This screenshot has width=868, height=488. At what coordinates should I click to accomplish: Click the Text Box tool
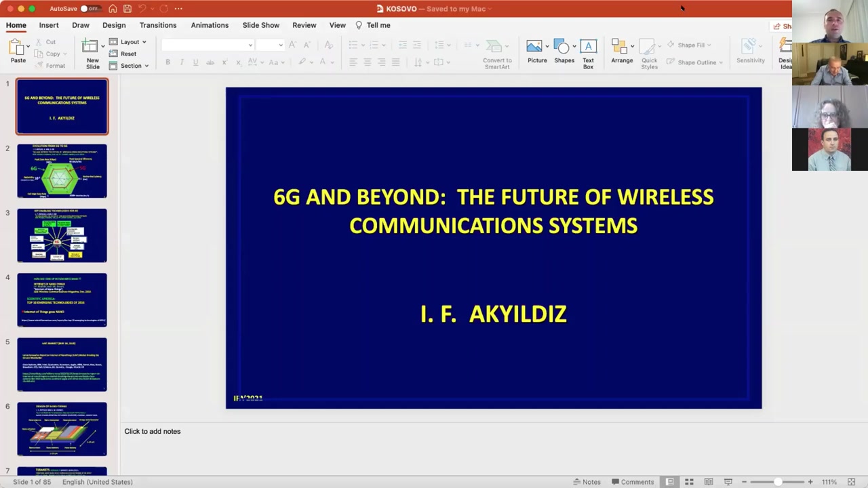(588, 54)
